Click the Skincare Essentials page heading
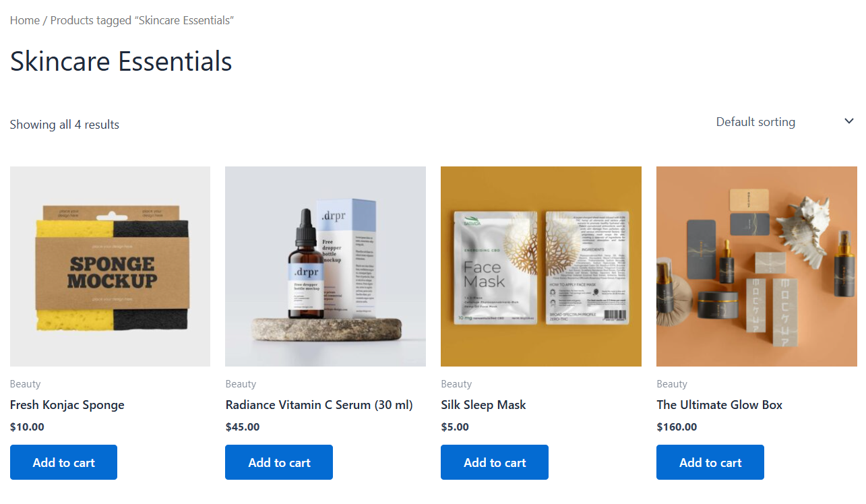 click(x=121, y=61)
